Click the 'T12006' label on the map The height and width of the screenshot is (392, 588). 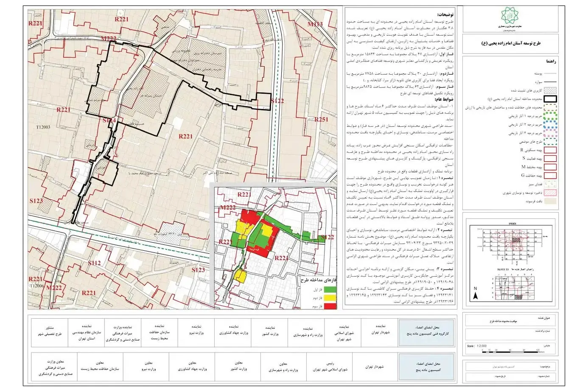click(x=37, y=286)
